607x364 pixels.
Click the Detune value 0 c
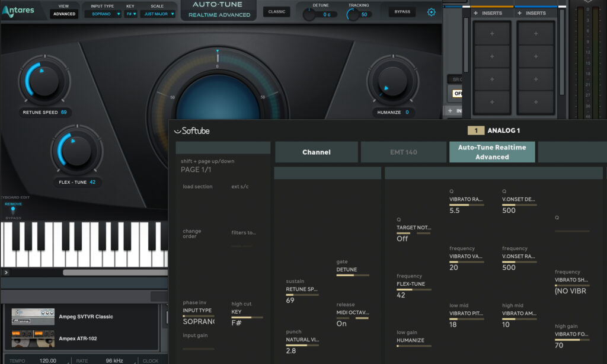327,15
